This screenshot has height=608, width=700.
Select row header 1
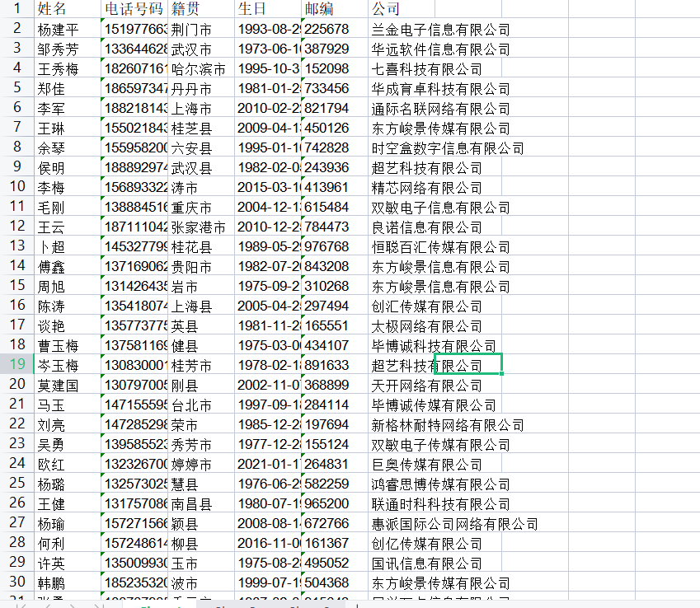point(16,8)
